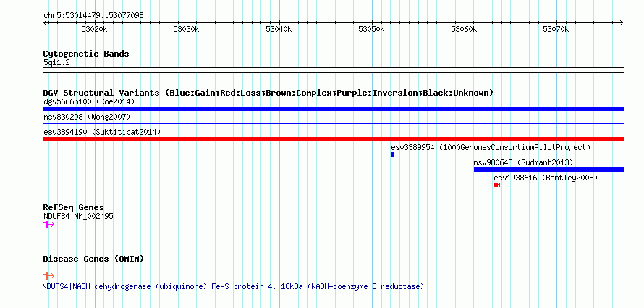Open the NDUFS4 NADH dehydrogenase OMIM description link

coord(233,286)
